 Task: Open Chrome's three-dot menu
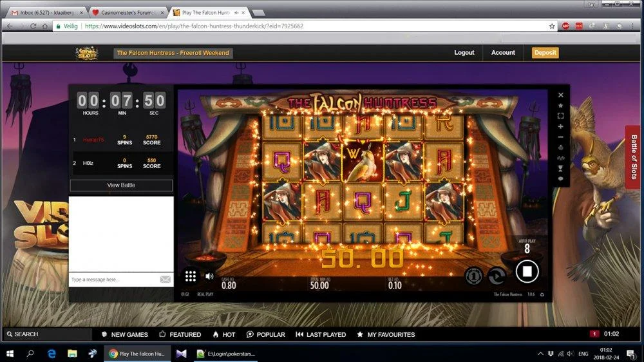(x=633, y=26)
